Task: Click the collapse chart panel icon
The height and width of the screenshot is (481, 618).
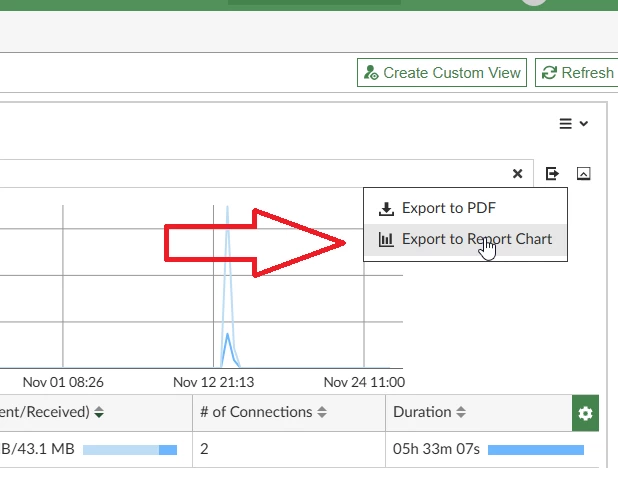Action: coord(584,173)
